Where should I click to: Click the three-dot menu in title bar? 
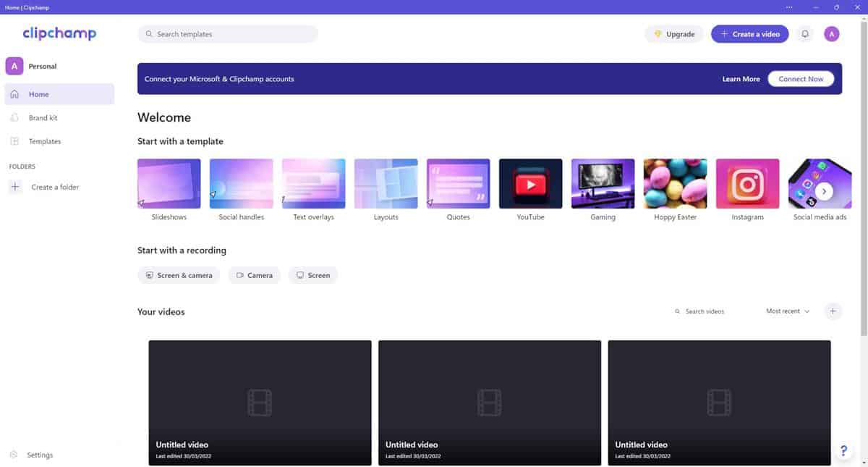(x=789, y=7)
